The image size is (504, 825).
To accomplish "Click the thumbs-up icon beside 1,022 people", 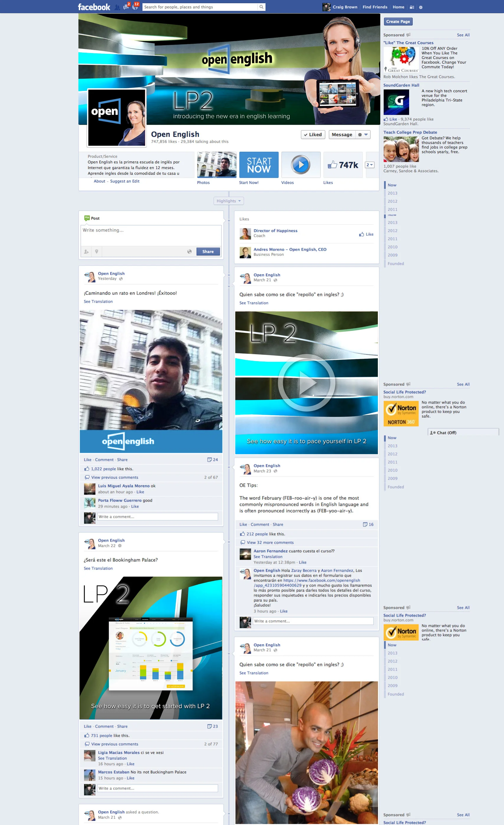I will [x=87, y=469].
